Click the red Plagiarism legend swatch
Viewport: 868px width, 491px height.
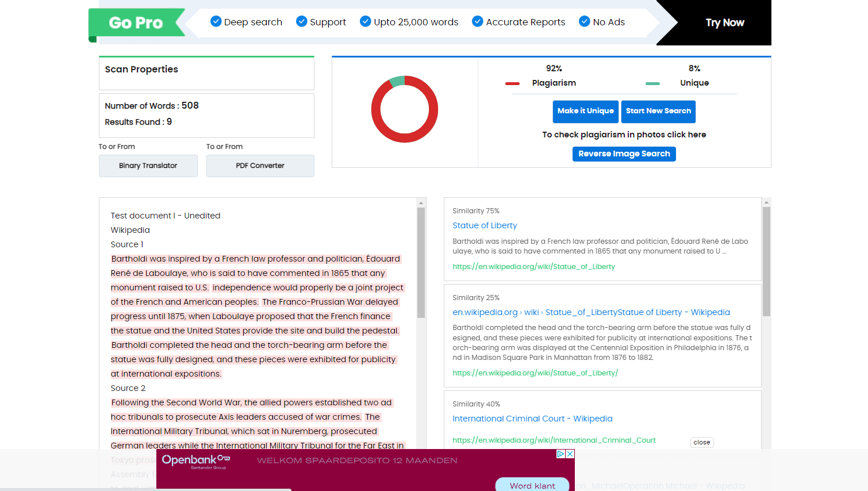coord(512,83)
